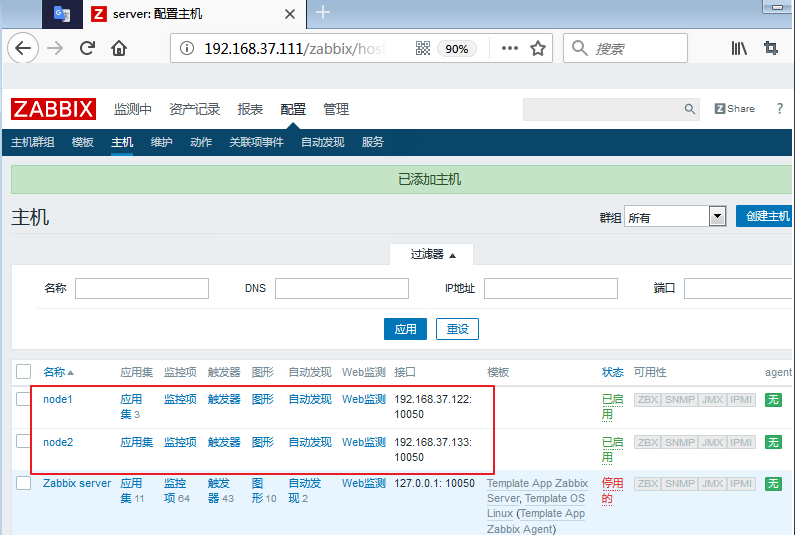This screenshot has height=535, width=795.
Task: Click the QR code icon in address bar
Action: [423, 48]
